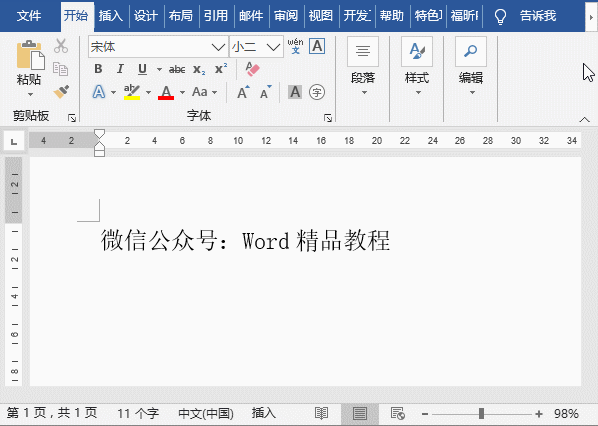Viewport: 598px width, 426px height.
Task: Click the Copy icon
Action: coord(61,69)
